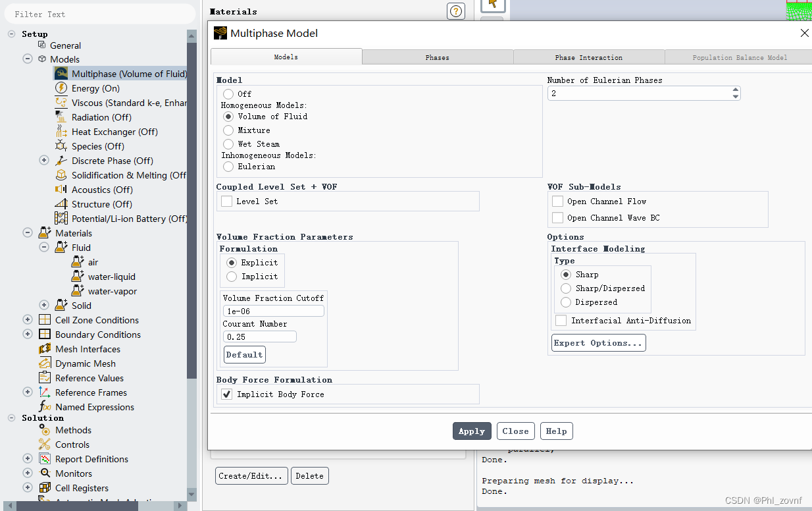Enable the Level Set checkbox
Viewport: 812px width, 511px height.
click(227, 202)
